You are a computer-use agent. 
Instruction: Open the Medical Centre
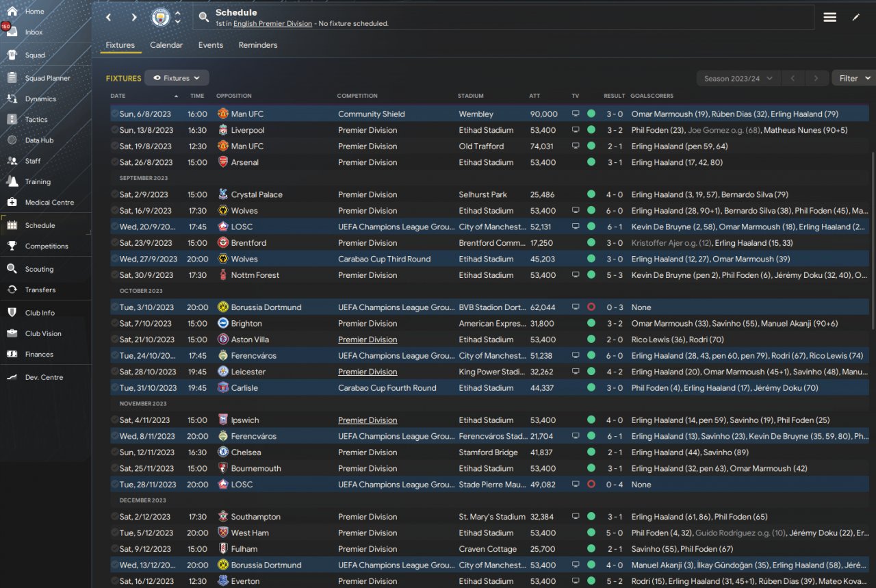point(49,203)
